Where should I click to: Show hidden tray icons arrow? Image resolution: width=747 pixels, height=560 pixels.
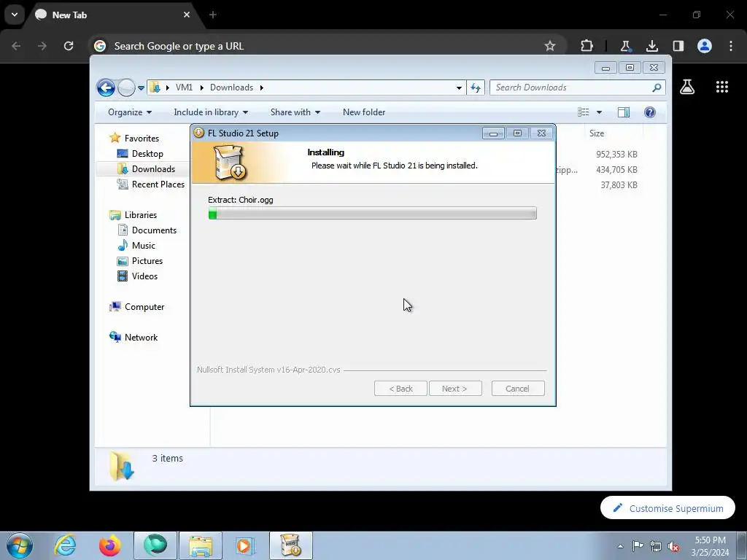tap(620, 546)
